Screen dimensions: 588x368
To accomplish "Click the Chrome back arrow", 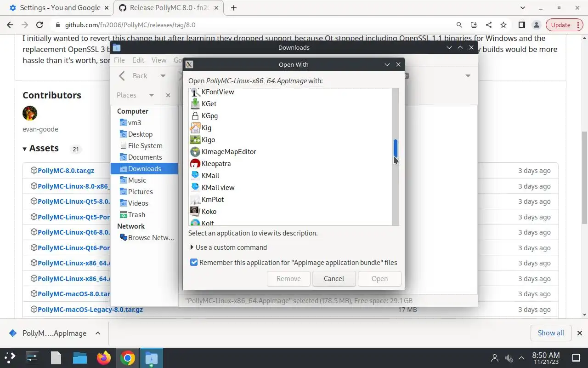I will (x=10, y=25).
